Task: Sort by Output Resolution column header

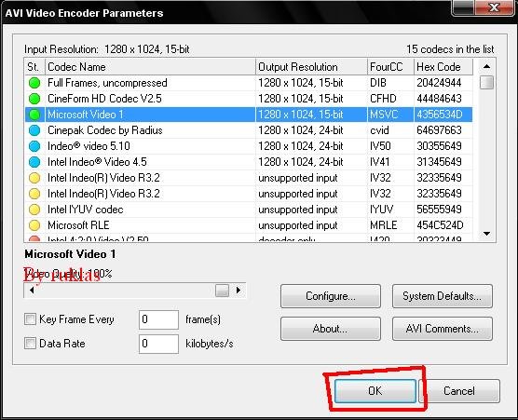Action: (x=311, y=67)
